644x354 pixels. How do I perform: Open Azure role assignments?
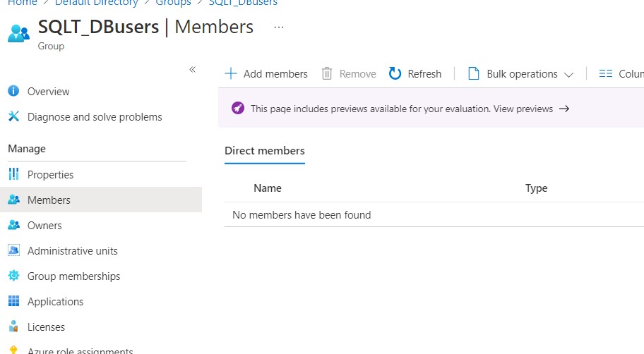pos(80,350)
